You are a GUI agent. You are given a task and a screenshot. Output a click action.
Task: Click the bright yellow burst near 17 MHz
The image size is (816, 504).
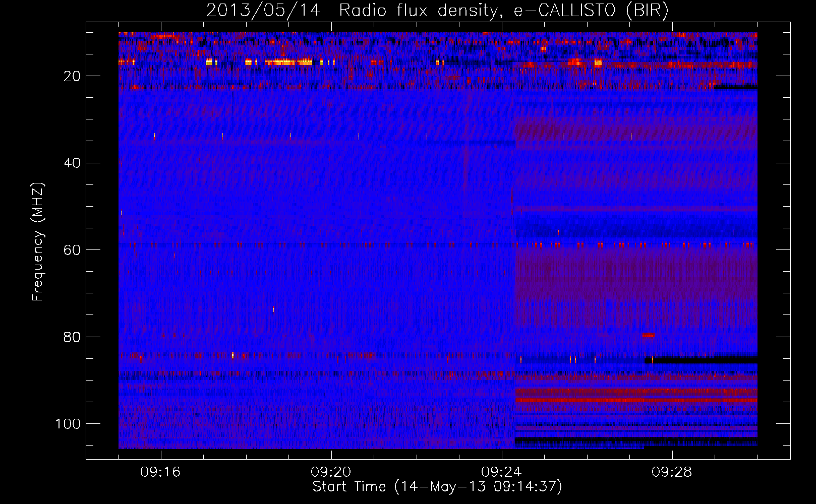coord(288,62)
